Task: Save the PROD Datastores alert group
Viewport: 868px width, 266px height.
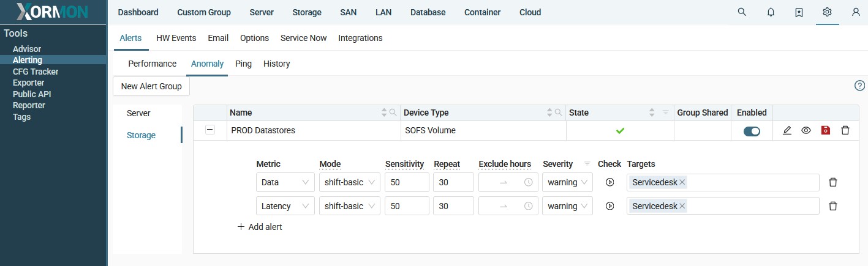Action: click(x=825, y=130)
